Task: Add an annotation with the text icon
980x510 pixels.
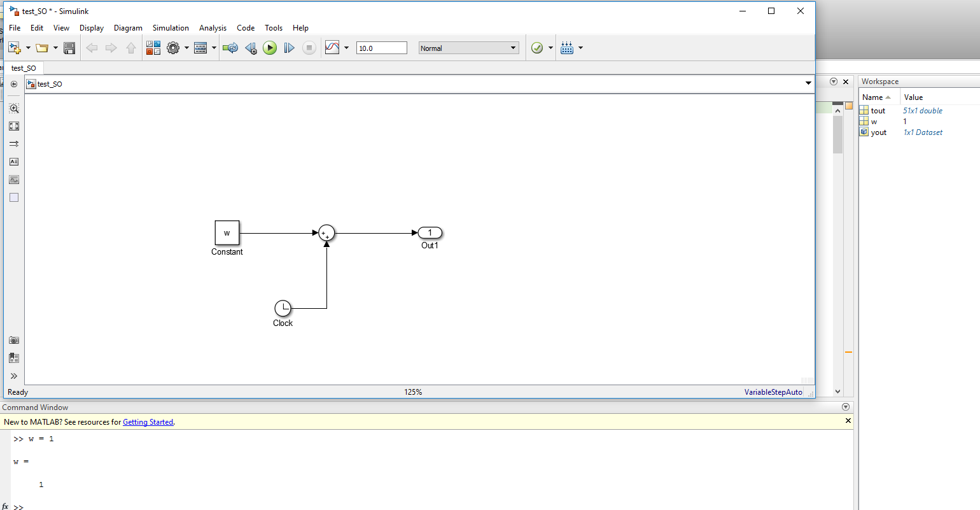Action: click(14, 162)
